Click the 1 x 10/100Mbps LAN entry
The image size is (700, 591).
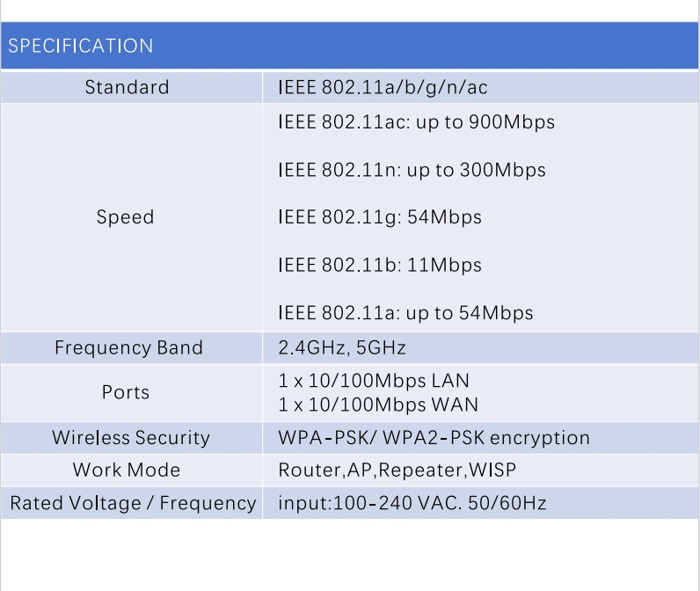pyautogui.click(x=374, y=381)
